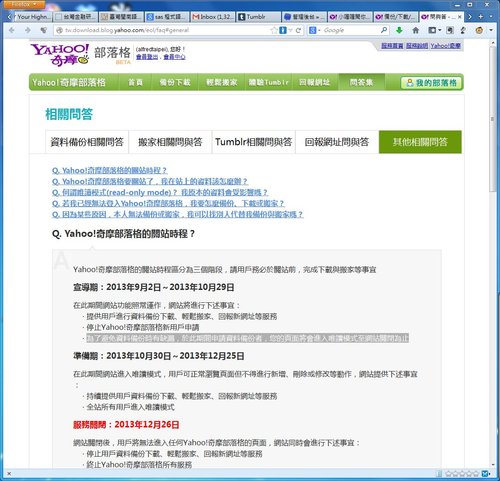Switch to the Inbox Gmail tab
Image resolution: width=500 pixels, height=481 pixels.
tap(213, 16)
